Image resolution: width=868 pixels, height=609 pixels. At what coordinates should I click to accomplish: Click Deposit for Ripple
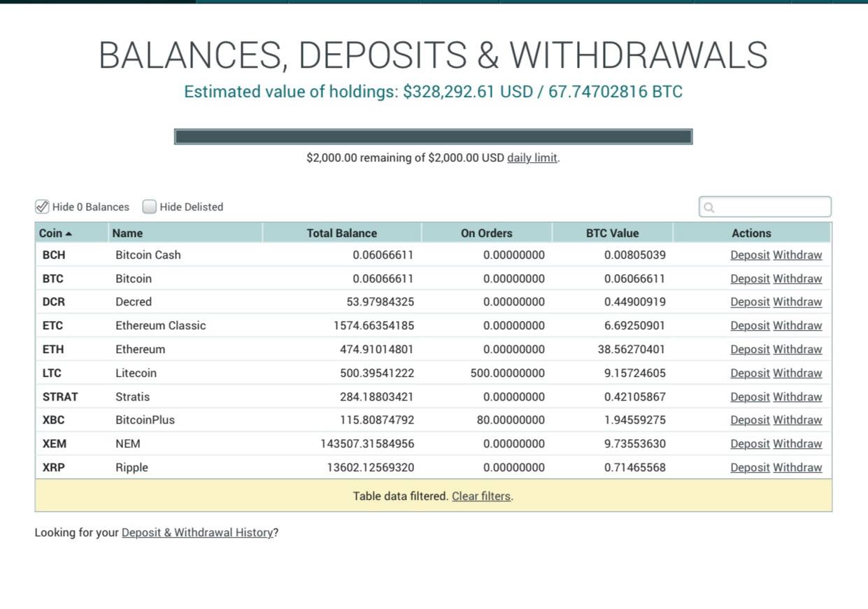(x=750, y=467)
